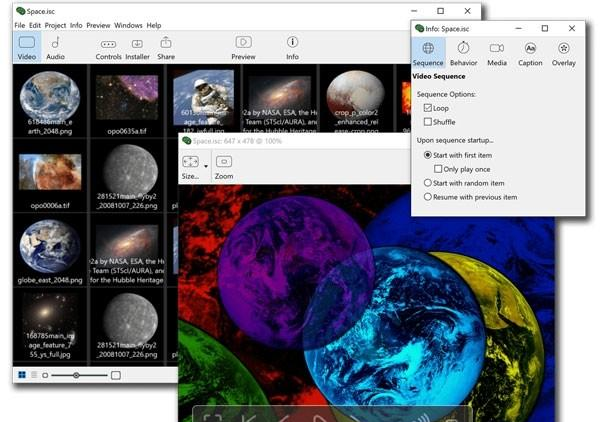Select the 618486main_earth_2048.png thumbnail
This screenshot has width=600, height=422.
point(50,101)
